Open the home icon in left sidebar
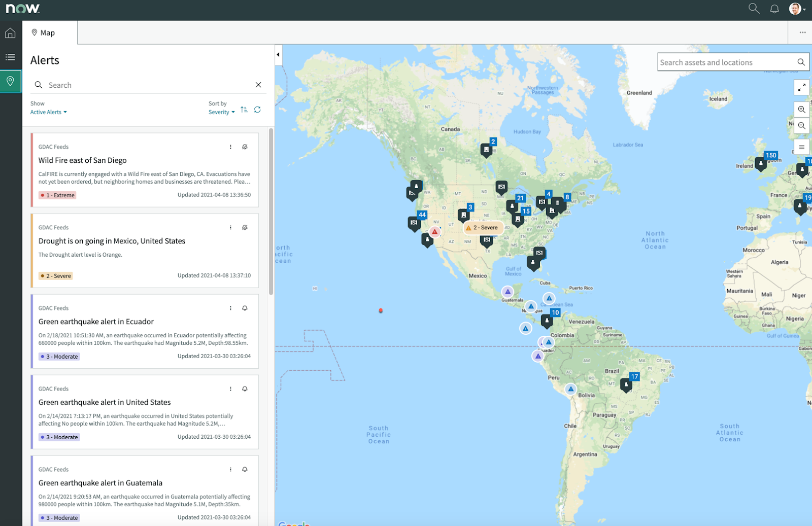The width and height of the screenshot is (812, 526). coord(10,33)
